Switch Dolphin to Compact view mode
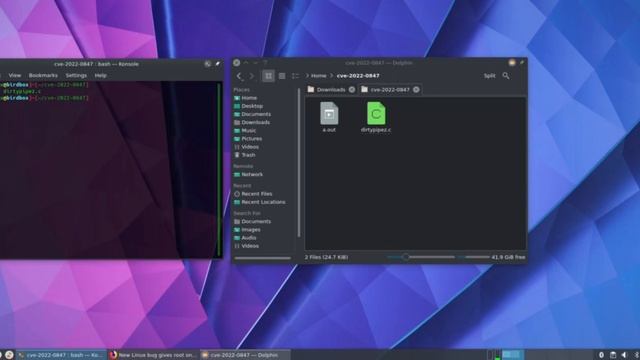Image resolution: width=640 pixels, height=360 pixels. pos(282,76)
